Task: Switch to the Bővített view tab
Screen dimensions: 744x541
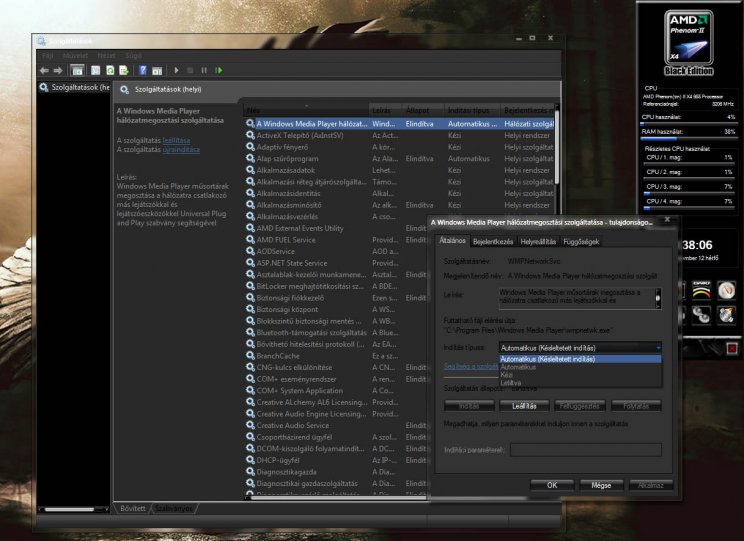Action: pyautogui.click(x=133, y=508)
